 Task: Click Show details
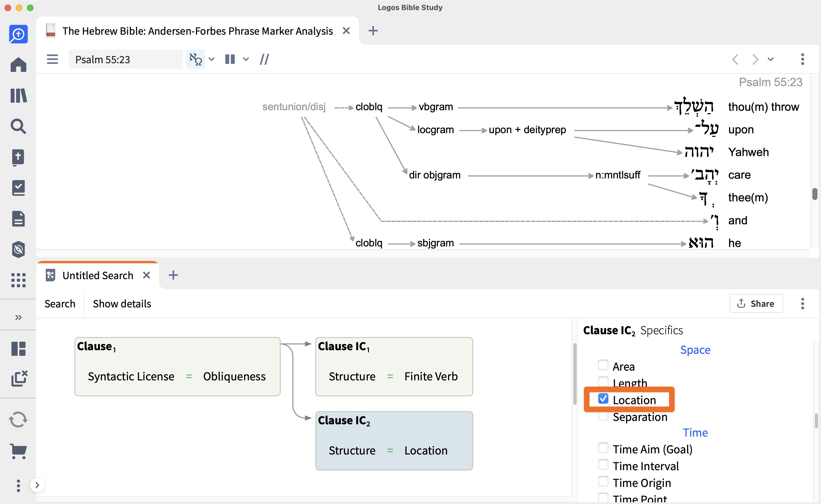coord(122,304)
